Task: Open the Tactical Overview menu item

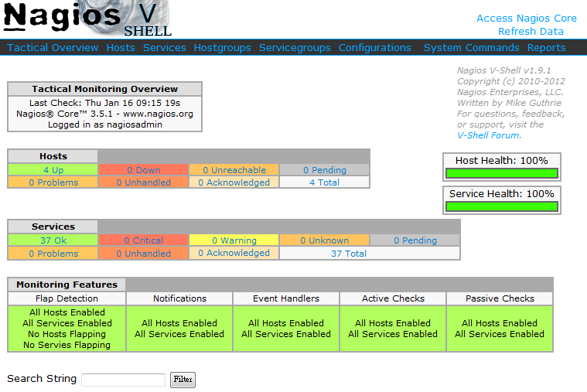Action: (53, 47)
